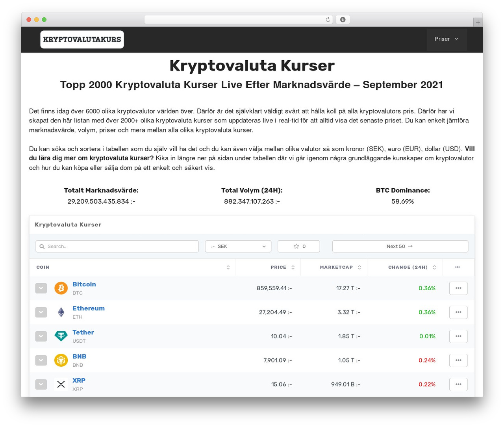The height and width of the screenshot is (427, 504).
Task: Select the total market value 29,209,503,435,834
Action: click(98, 202)
